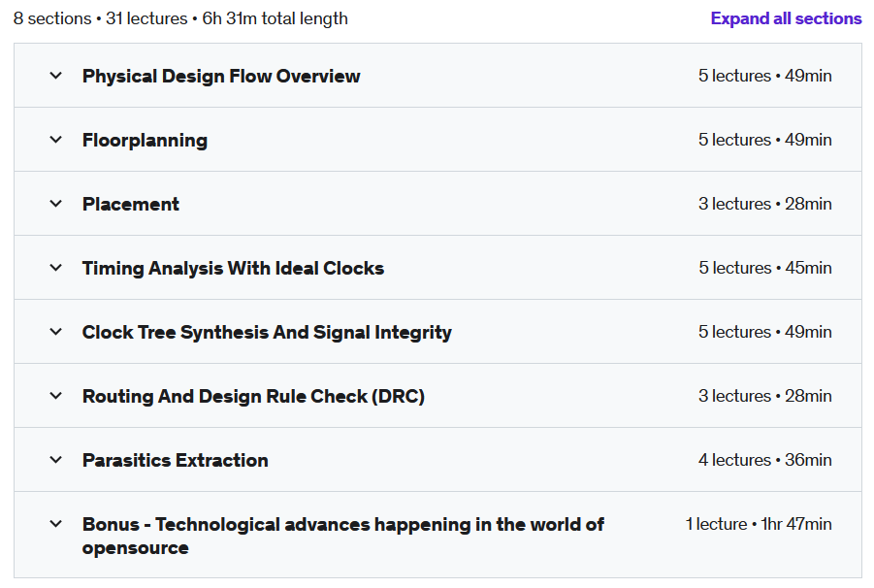Screen dimensions: 874x588
Task: Open Physical Design Flow Overview title
Action: pyautogui.click(x=221, y=76)
